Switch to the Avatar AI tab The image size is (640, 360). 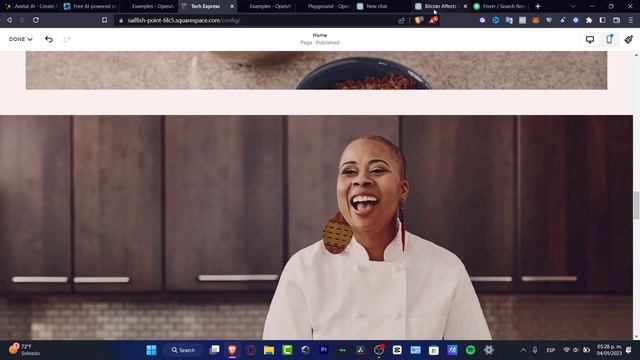[31, 6]
